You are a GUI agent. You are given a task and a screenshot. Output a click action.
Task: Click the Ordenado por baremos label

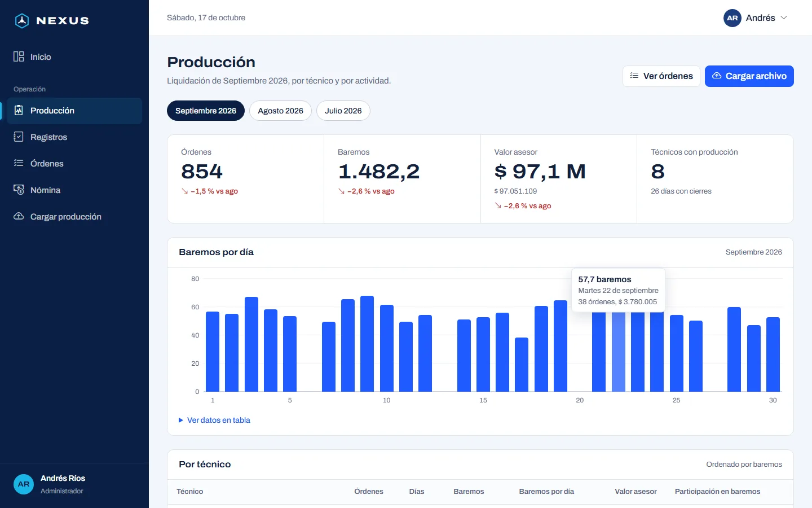744,465
